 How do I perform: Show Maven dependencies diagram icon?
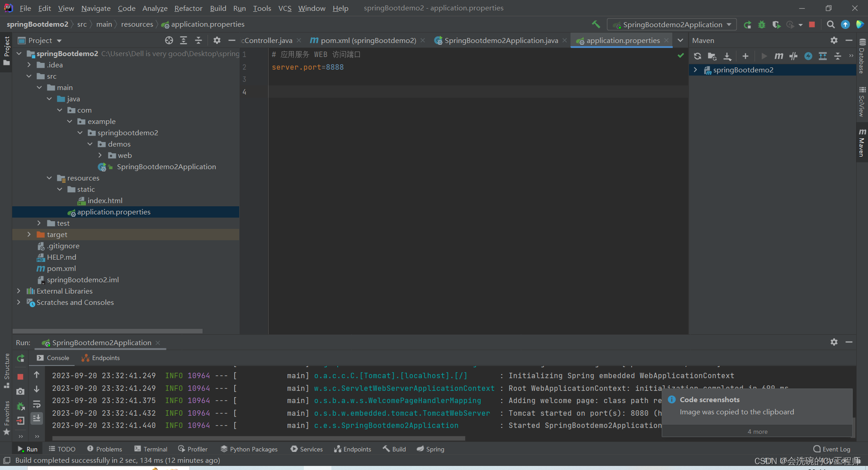tap(823, 56)
